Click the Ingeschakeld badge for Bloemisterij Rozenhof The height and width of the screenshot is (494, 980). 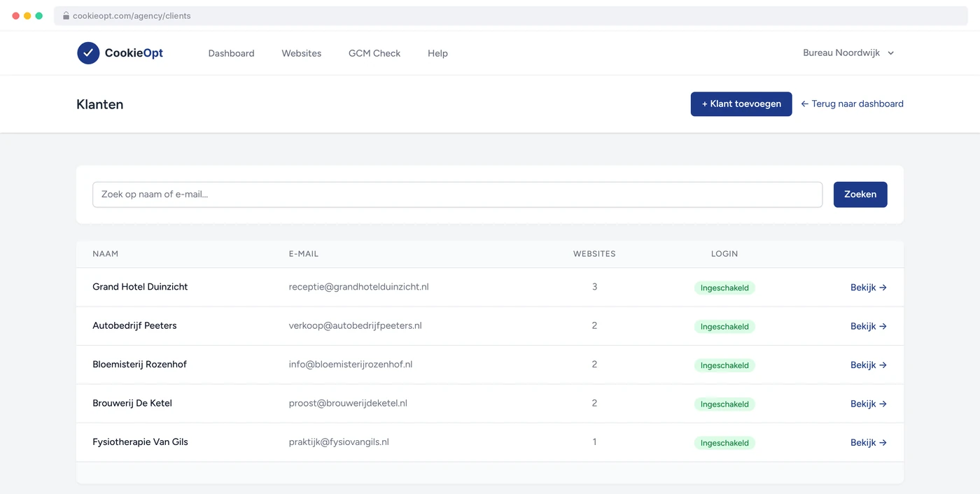(x=724, y=365)
